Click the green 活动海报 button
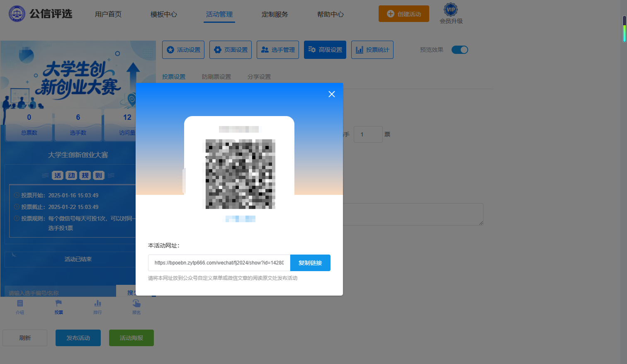The image size is (627, 364). coord(131,338)
